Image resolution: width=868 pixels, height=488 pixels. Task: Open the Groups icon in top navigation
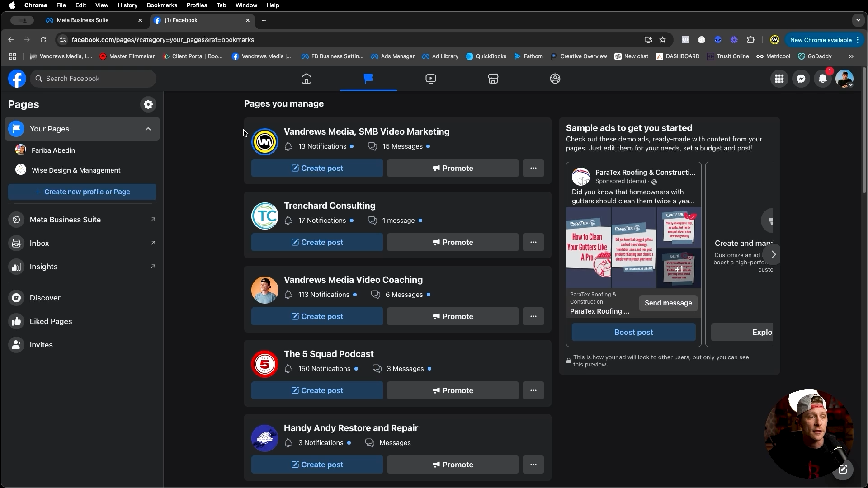[555, 79]
